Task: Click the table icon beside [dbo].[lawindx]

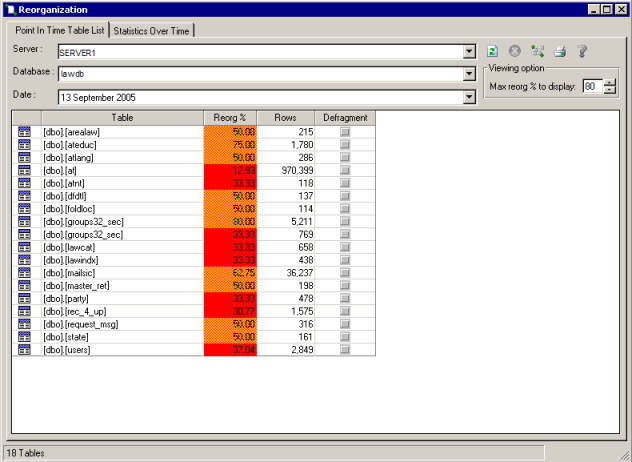Action: click(x=24, y=260)
